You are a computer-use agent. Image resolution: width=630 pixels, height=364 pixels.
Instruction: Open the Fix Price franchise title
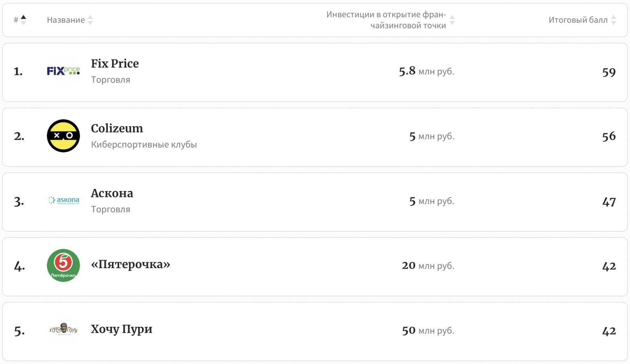(x=115, y=63)
